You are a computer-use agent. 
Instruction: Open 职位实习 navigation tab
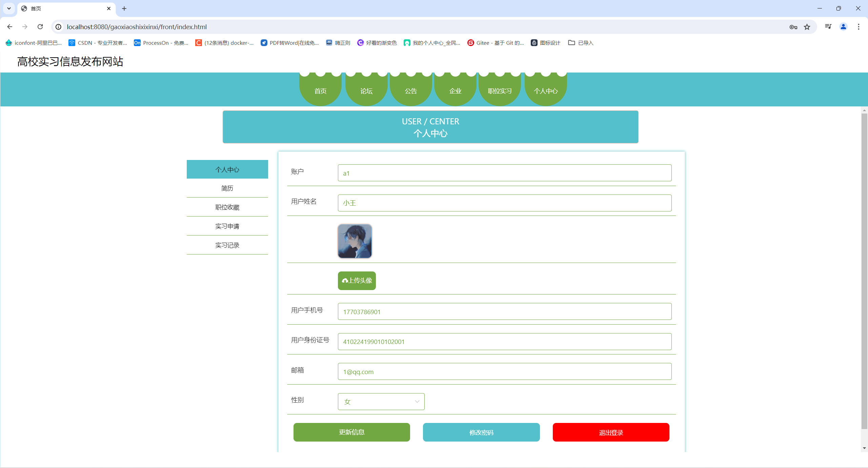500,91
